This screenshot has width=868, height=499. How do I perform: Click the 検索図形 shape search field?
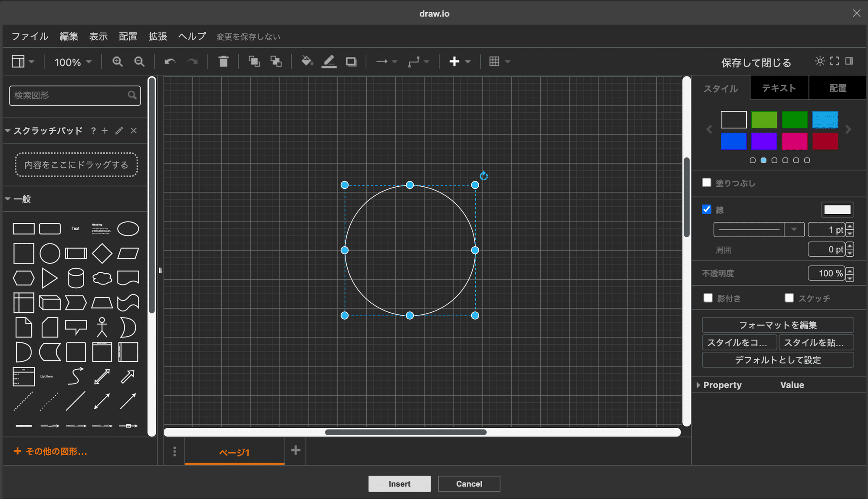pyautogui.click(x=69, y=96)
